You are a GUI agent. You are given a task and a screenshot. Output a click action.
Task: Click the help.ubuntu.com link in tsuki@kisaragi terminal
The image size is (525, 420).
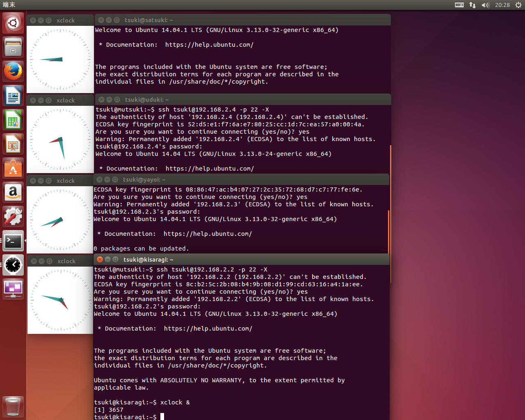click(208, 329)
